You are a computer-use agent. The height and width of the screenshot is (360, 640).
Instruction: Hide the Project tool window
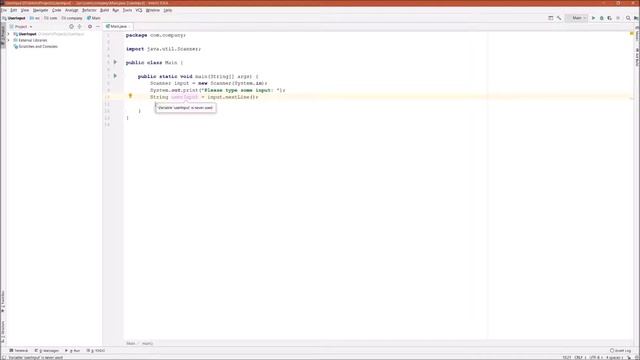[98, 27]
